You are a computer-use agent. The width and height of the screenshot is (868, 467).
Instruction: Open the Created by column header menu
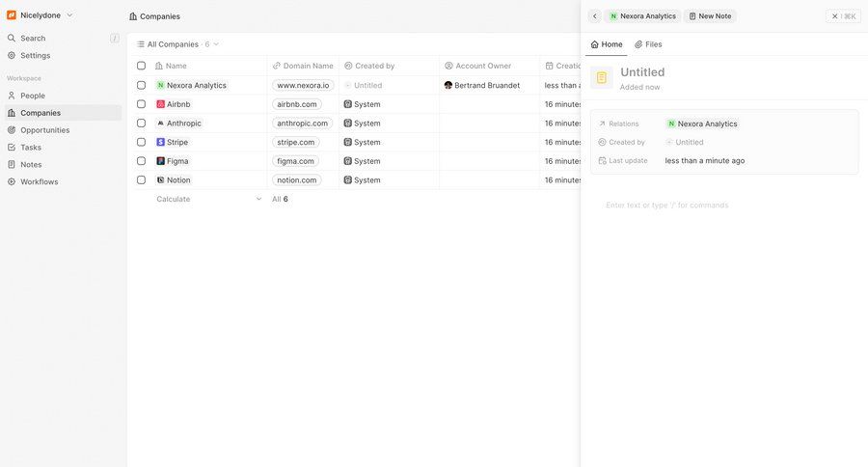(369, 66)
